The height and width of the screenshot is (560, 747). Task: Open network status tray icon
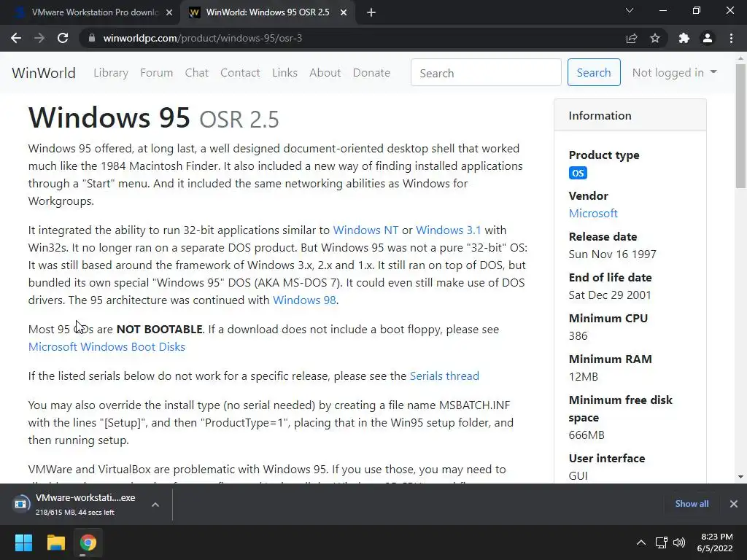[661, 542]
